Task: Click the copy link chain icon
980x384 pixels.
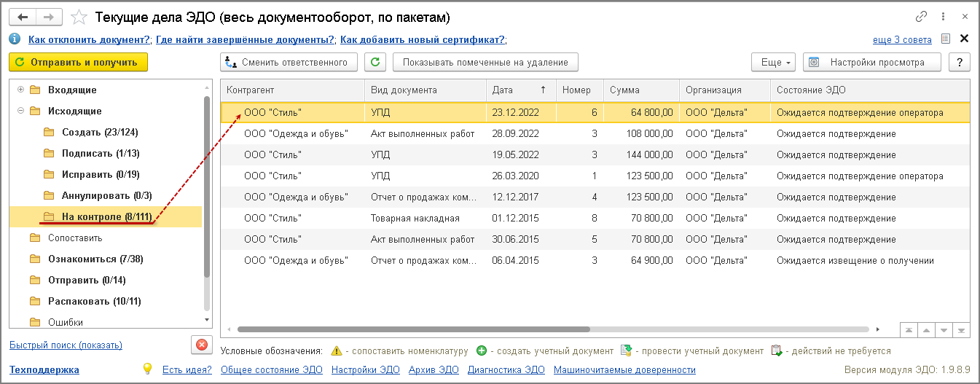Action: click(x=922, y=16)
